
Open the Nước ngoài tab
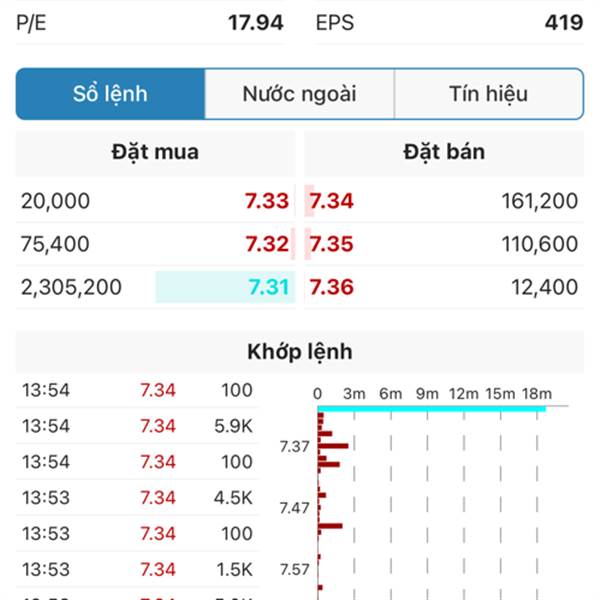299,94
